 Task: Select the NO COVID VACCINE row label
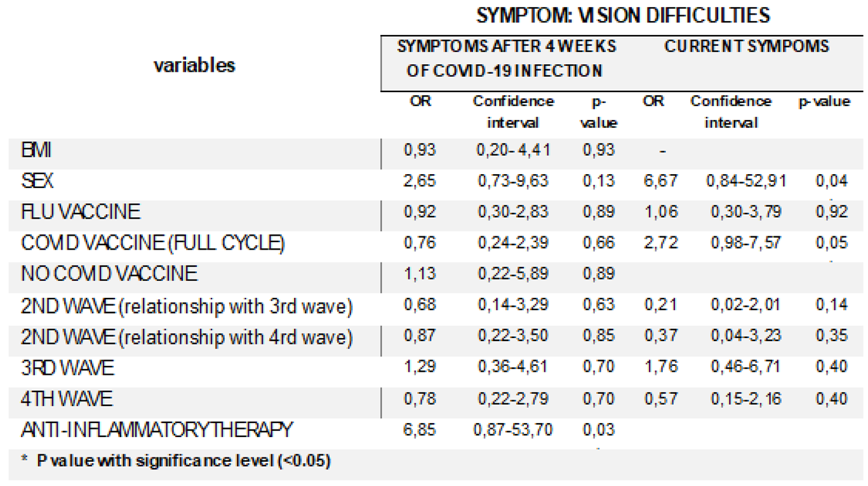pos(109,274)
